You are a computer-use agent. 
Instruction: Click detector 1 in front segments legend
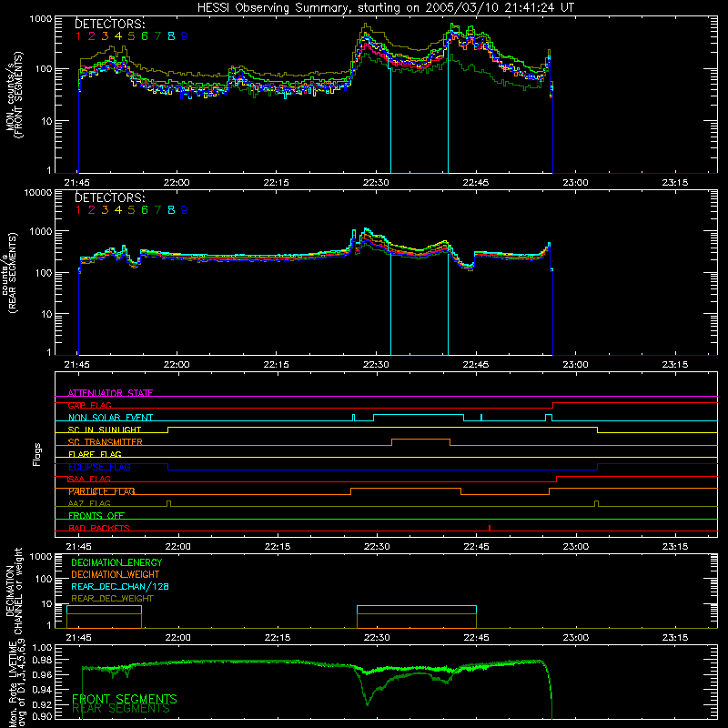tap(78, 36)
